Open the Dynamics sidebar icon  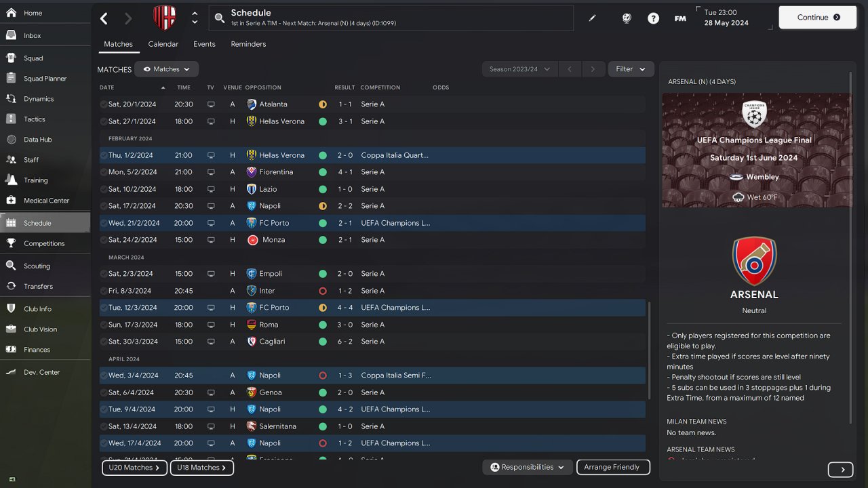(x=11, y=99)
